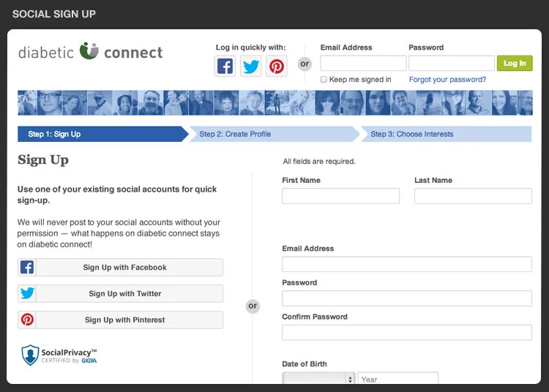
Task: Click the Year input field
Action: [398, 378]
